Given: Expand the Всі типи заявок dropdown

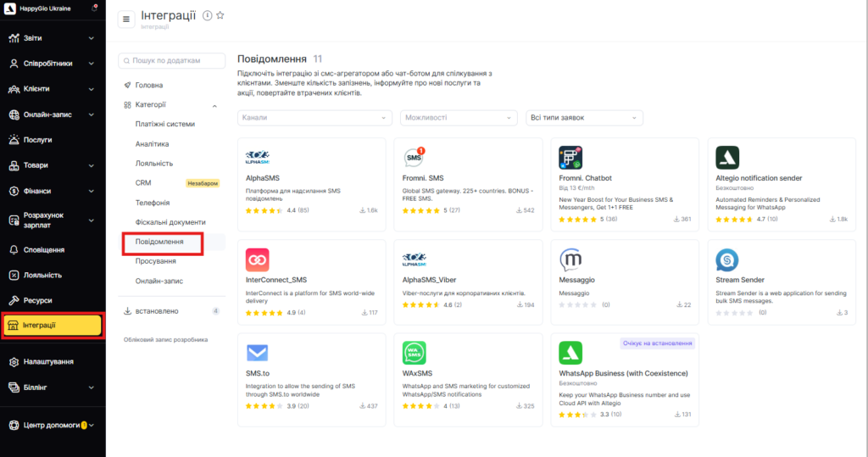Looking at the screenshot, I should pyautogui.click(x=584, y=118).
